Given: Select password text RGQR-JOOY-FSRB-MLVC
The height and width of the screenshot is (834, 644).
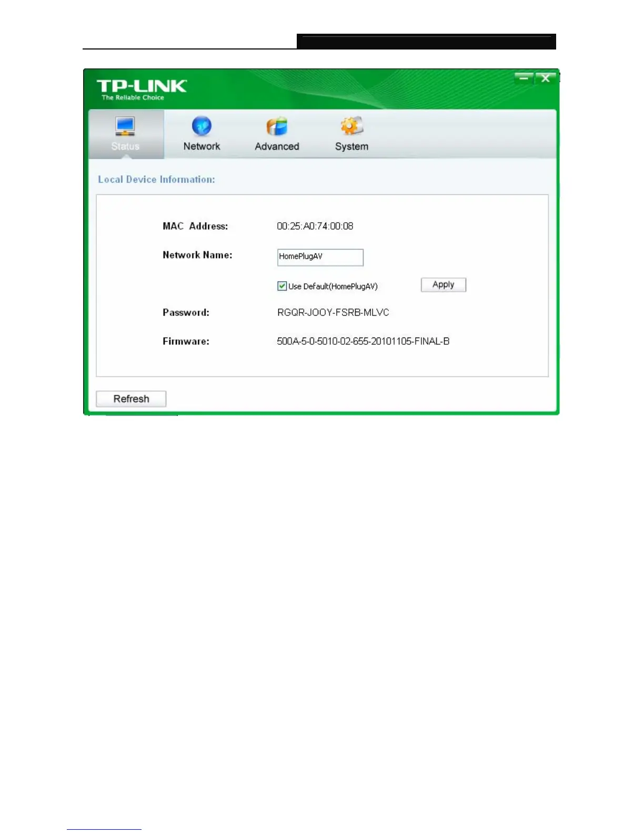Looking at the screenshot, I should 333,312.
